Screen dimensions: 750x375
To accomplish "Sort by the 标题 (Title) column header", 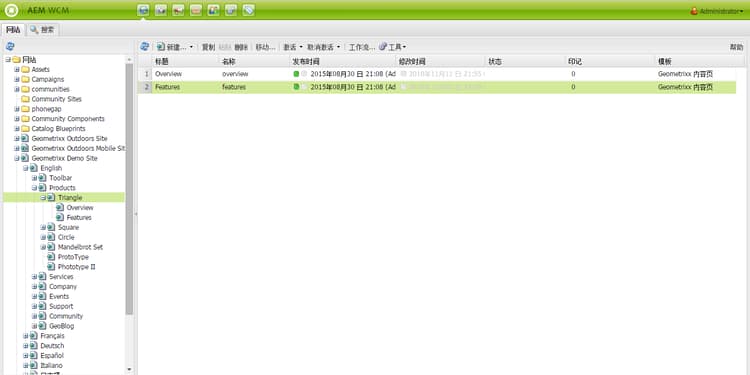I will 186,61.
